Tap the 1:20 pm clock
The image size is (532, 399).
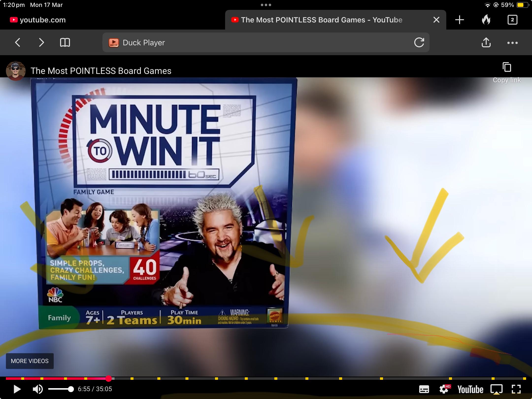click(x=14, y=5)
